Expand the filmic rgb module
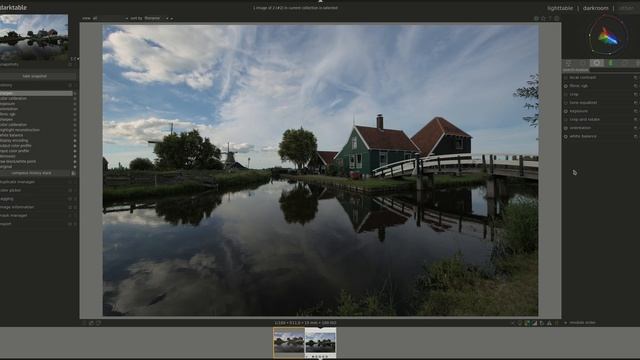 click(x=579, y=86)
